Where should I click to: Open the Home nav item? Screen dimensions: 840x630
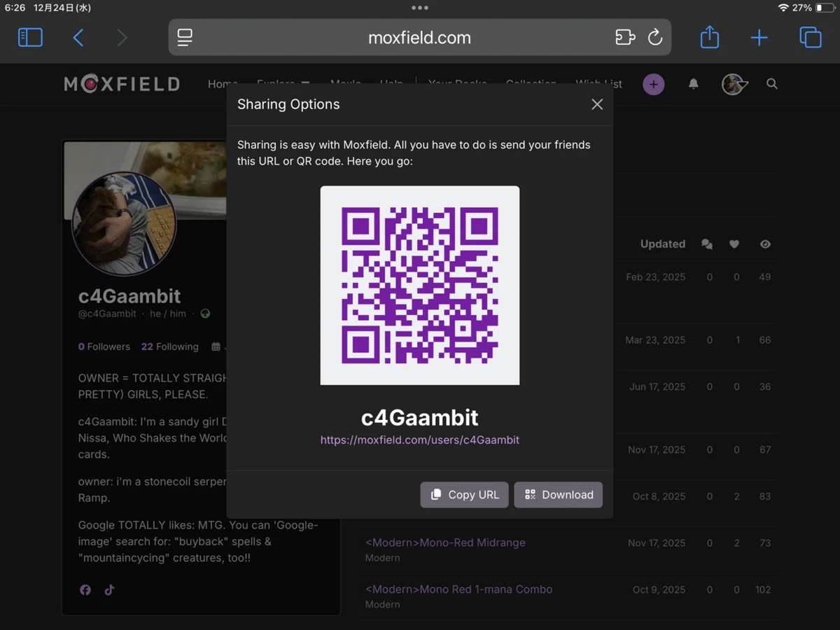tap(222, 84)
